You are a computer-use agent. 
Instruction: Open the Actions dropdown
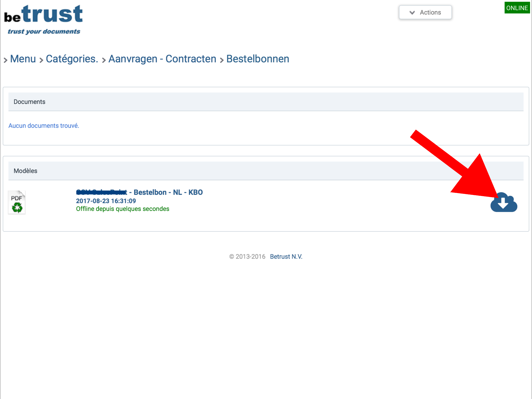[x=425, y=12]
